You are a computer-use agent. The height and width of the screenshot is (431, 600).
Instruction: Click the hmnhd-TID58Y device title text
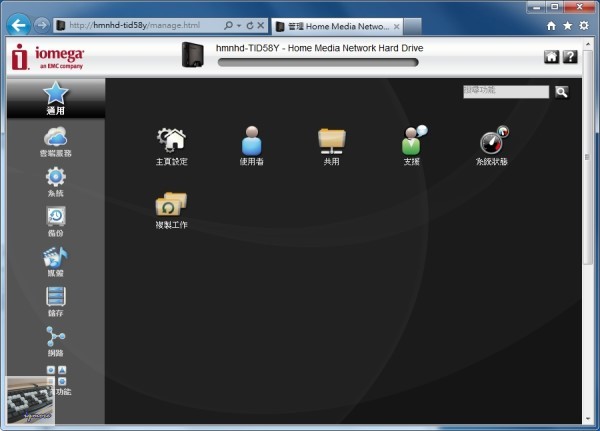click(320, 48)
